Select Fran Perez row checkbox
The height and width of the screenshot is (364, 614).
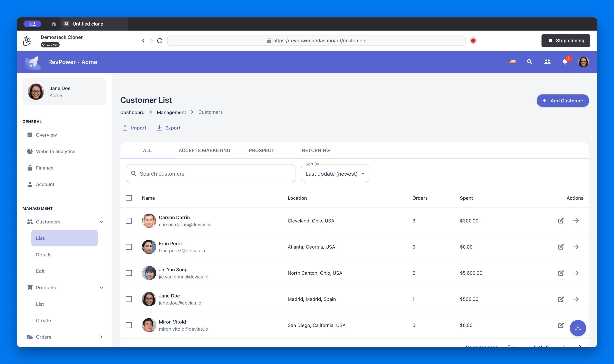[x=129, y=247]
